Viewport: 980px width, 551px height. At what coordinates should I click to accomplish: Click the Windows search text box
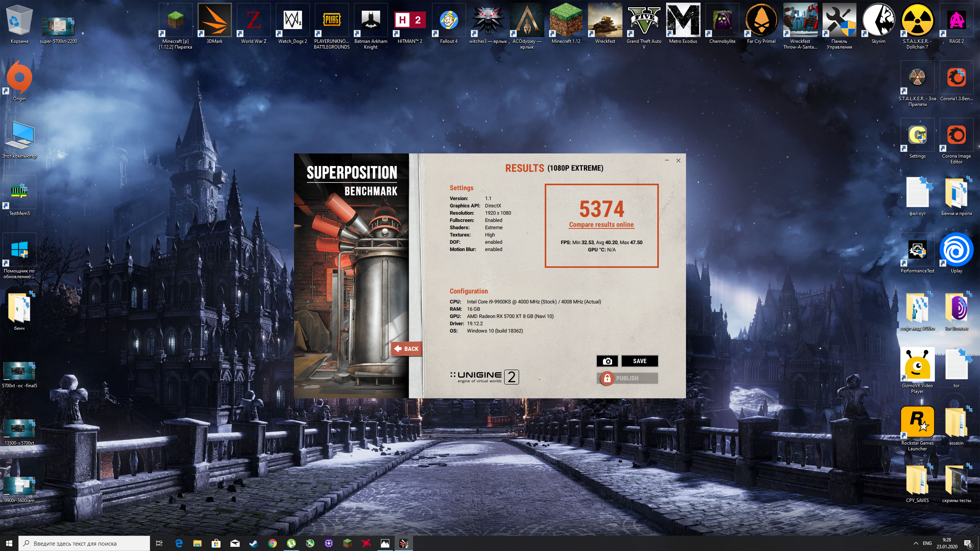click(x=84, y=543)
